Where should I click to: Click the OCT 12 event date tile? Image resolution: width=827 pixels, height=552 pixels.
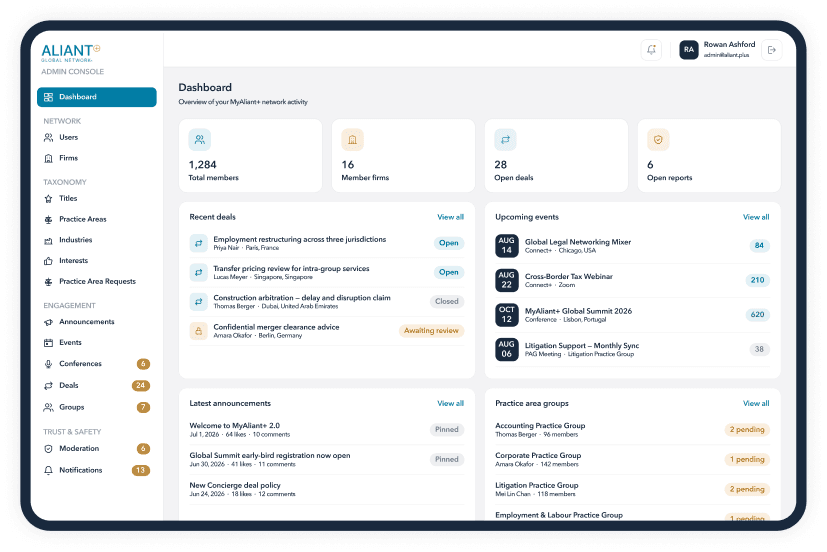pos(507,315)
